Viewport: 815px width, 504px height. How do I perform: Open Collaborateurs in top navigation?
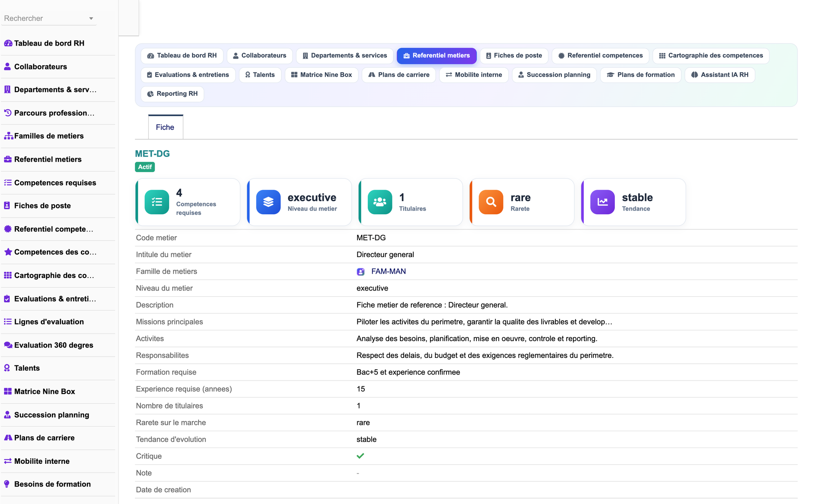(260, 56)
